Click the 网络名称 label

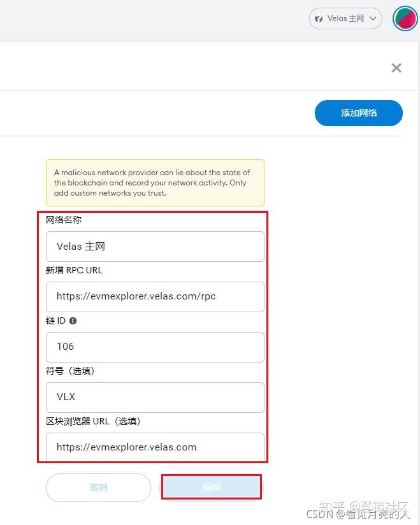[x=64, y=220]
